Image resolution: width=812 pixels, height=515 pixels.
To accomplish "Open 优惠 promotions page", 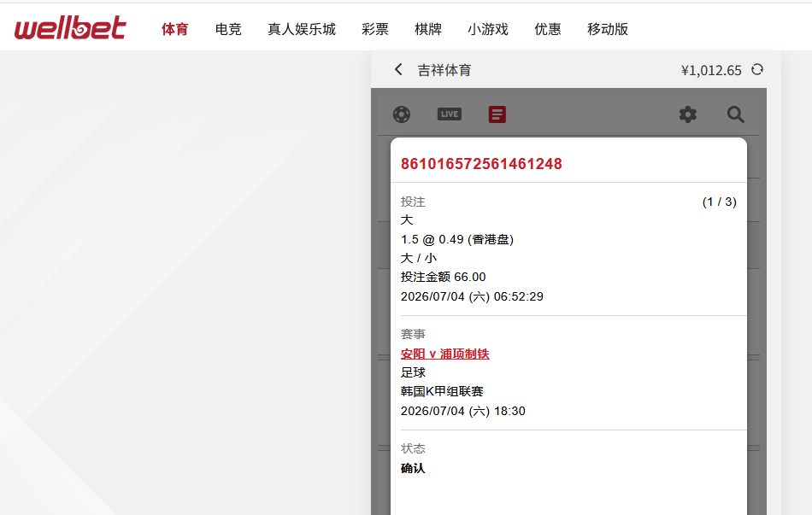I will click(x=547, y=29).
